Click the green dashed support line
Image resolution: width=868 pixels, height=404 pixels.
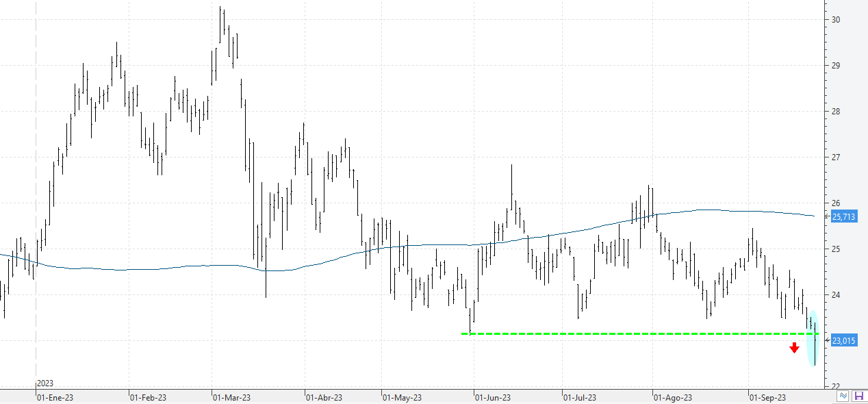tap(616, 333)
